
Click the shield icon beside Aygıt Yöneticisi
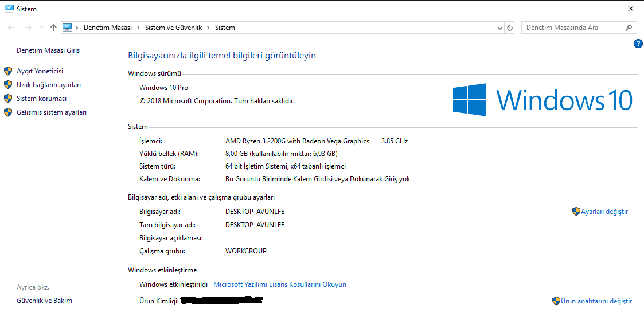[8, 71]
